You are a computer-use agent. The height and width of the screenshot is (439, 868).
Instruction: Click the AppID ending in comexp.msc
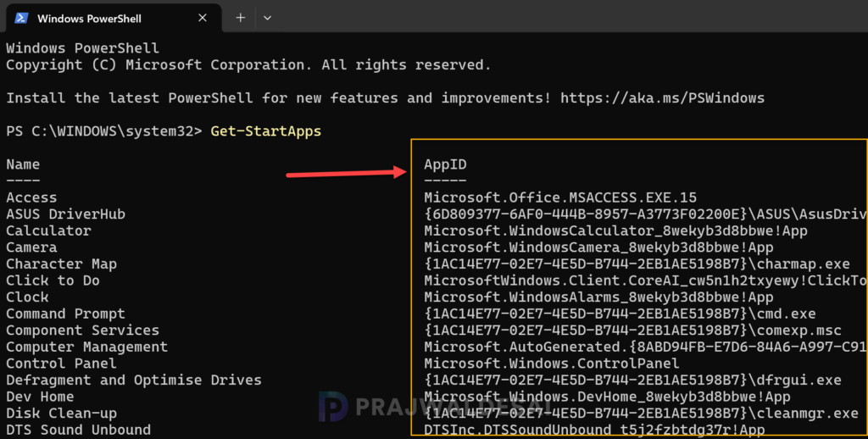tap(632, 331)
